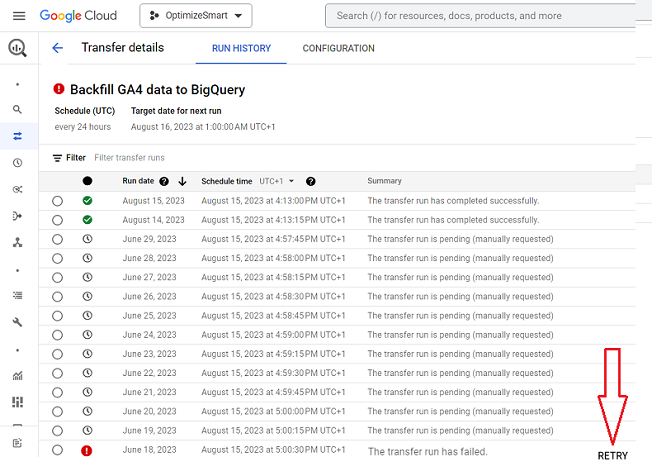This screenshot has height=476, width=652.
Task: Select the Data transfers sidebar icon
Action: (x=17, y=136)
